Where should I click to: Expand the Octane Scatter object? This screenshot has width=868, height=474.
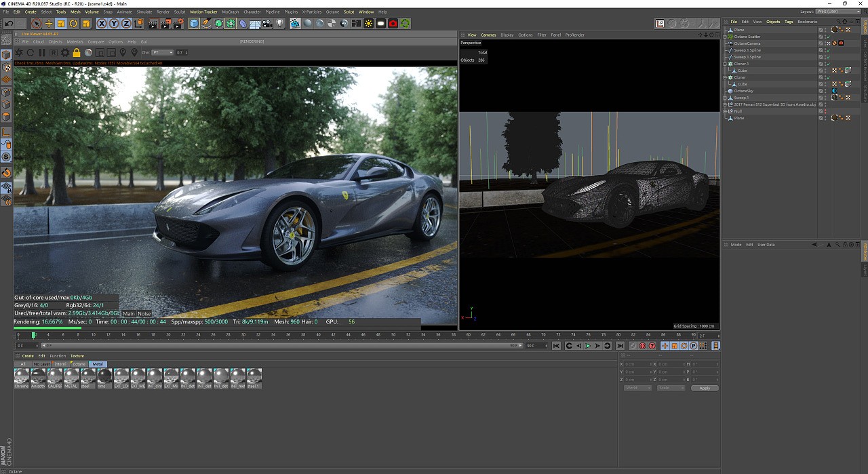coord(726,37)
